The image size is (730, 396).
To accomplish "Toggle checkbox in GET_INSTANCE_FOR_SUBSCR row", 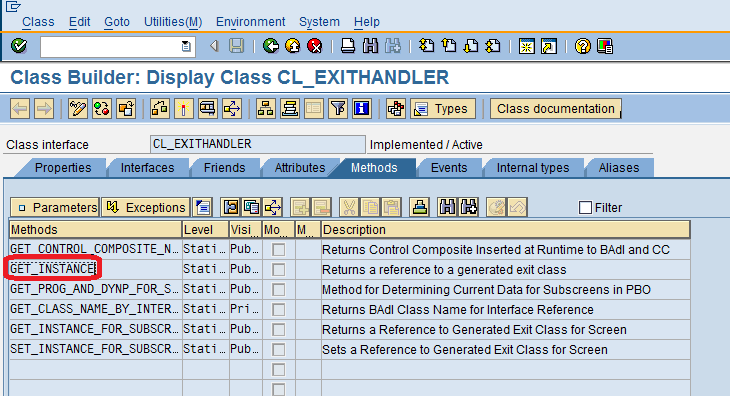I will pyautogui.click(x=278, y=330).
